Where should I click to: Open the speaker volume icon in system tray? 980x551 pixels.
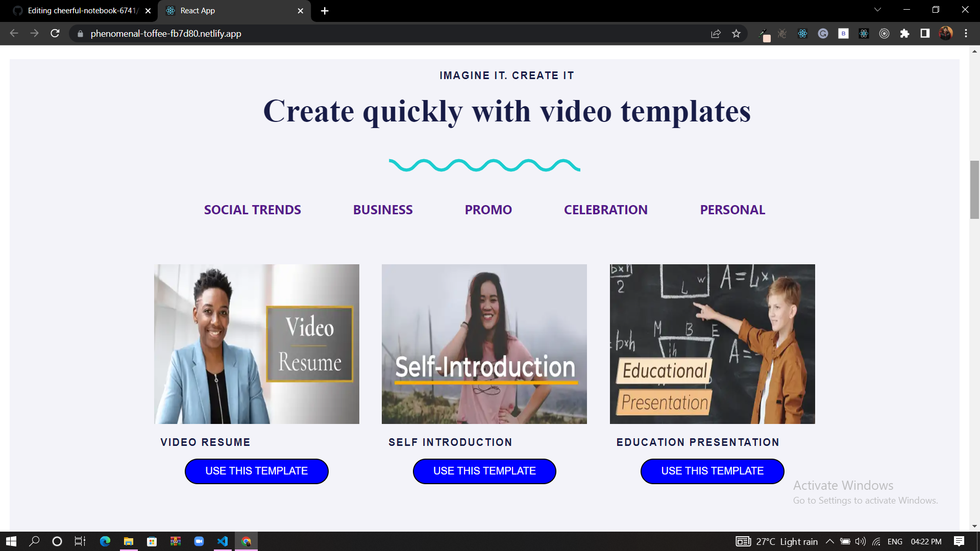861,541
